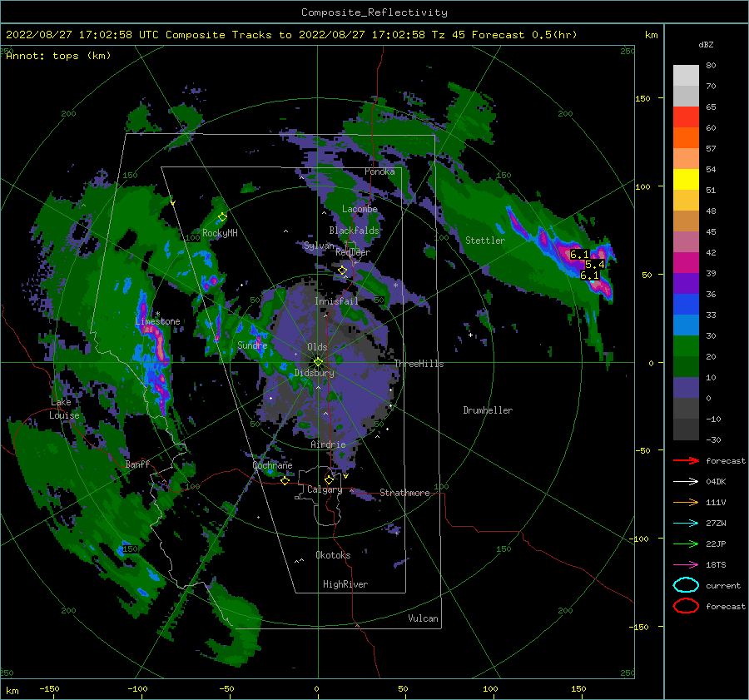Image resolution: width=749 pixels, height=700 pixels.
Task: Click the Lake Louise map label
Action: point(64,409)
